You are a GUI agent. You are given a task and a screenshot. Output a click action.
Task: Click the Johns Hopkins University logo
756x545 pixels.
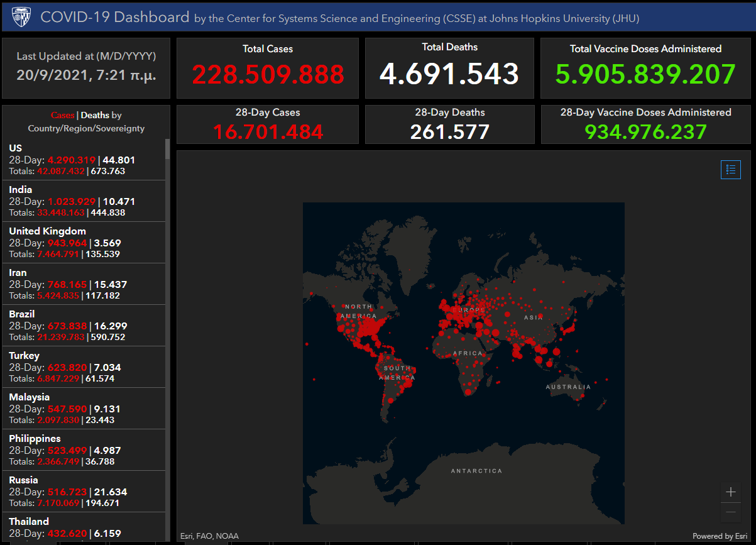(21, 16)
